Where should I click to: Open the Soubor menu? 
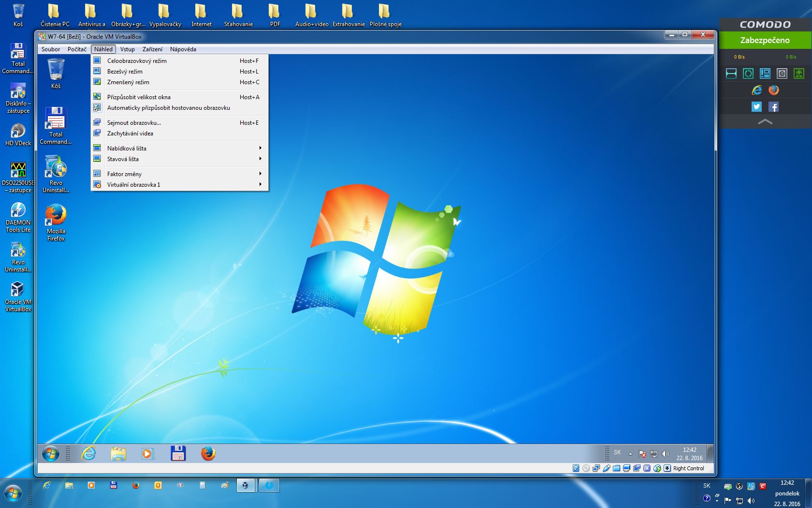[x=51, y=49]
